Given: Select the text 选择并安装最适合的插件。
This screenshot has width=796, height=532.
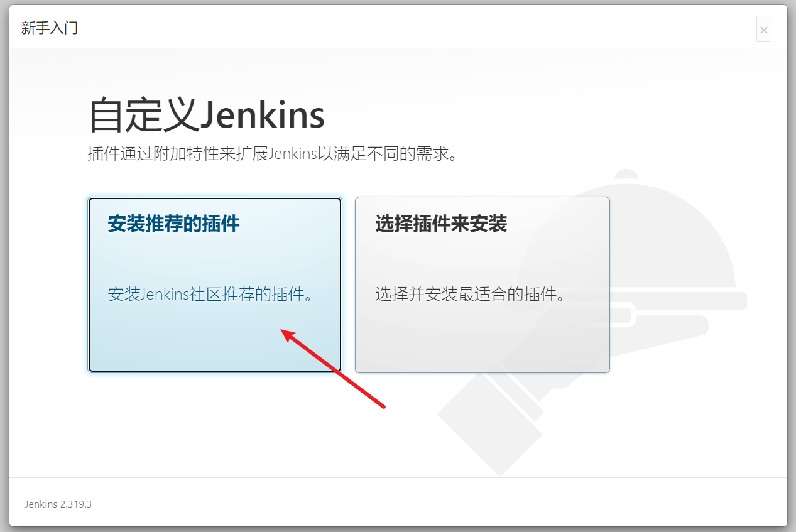Looking at the screenshot, I should pyautogui.click(x=471, y=295).
